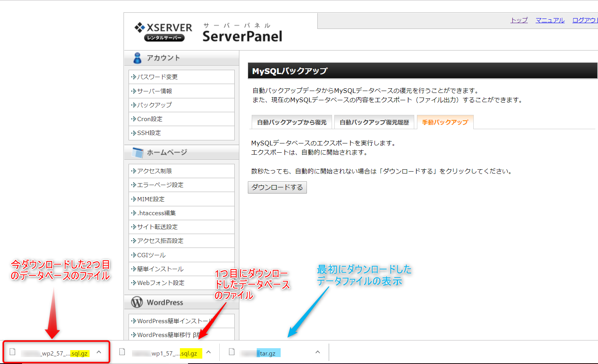Click the wp1_57 sql.gz download item name
Image resolution: width=598 pixels, height=364 pixels.
166,353
